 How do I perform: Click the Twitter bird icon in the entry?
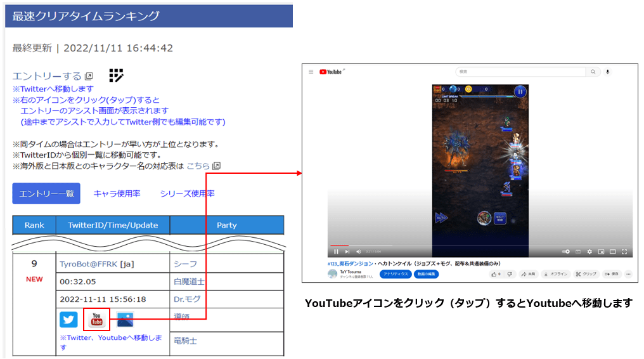coord(68,320)
